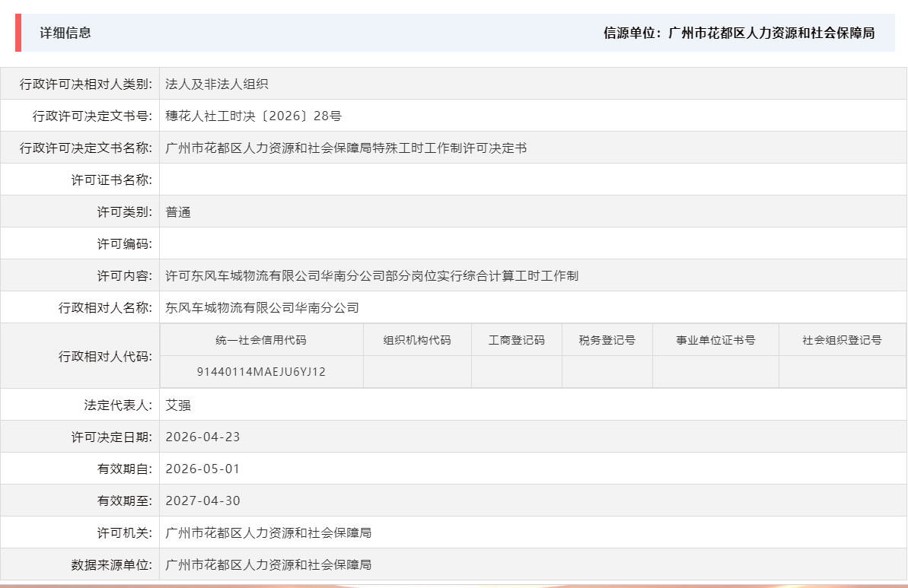Click the label 有效期自

(125, 469)
